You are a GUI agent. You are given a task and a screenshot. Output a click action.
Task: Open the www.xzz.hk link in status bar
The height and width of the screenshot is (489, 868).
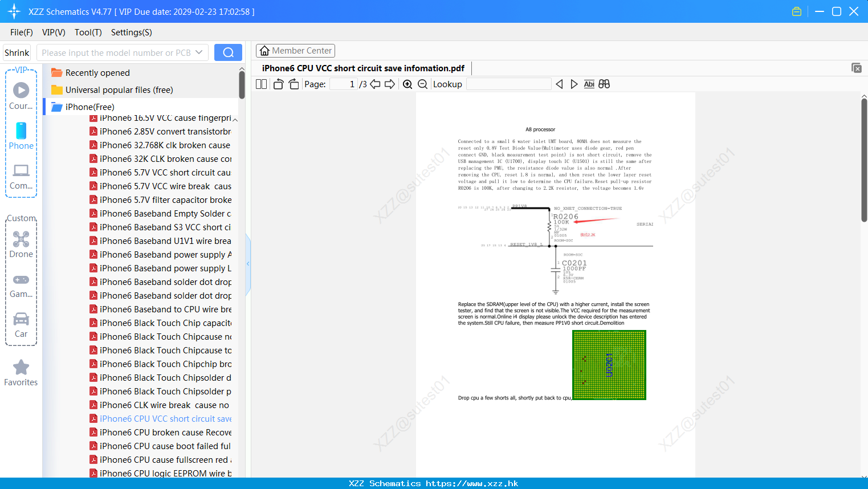click(x=472, y=483)
